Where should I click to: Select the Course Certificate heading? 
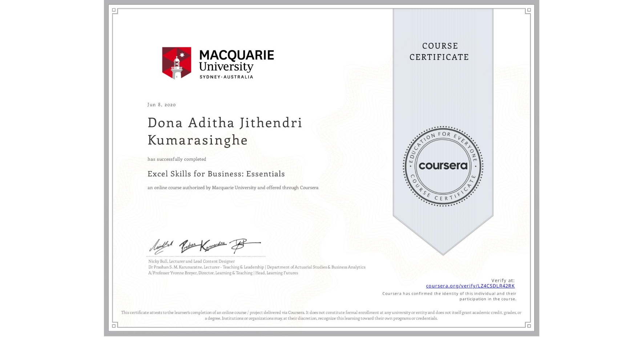pos(439,52)
